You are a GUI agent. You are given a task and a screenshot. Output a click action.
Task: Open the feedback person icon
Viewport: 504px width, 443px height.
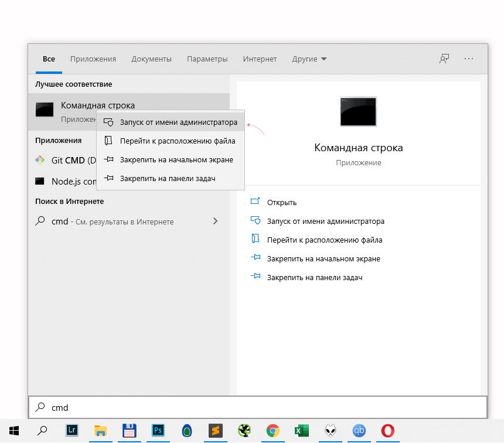tap(444, 59)
